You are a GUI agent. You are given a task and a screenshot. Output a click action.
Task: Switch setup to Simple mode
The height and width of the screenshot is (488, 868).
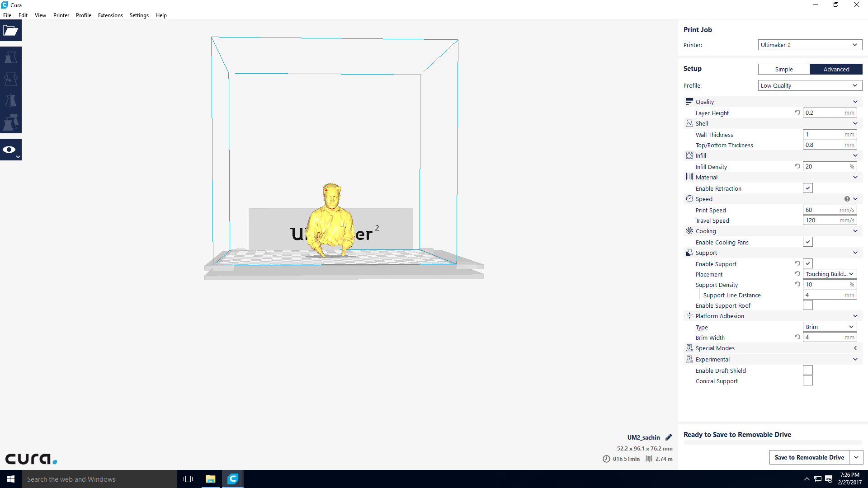click(784, 69)
